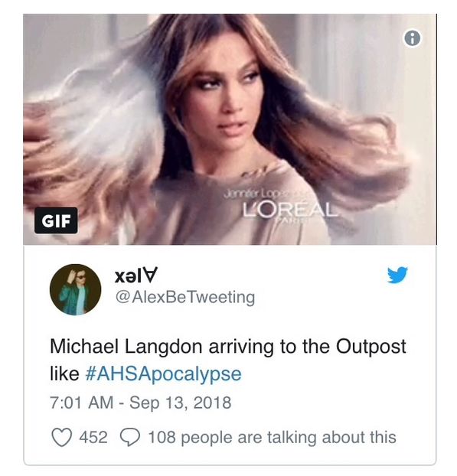The height and width of the screenshot is (476, 457).
Task: Click the upside-down display name xǝlA
Action: pyautogui.click(x=136, y=275)
